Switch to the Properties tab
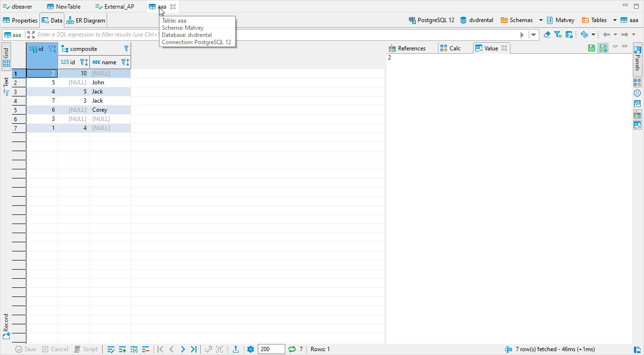This screenshot has height=355, width=644. click(20, 21)
